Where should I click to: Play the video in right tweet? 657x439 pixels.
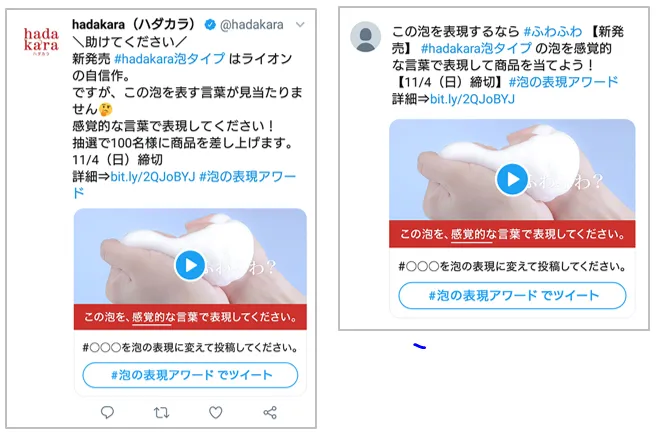(x=512, y=179)
